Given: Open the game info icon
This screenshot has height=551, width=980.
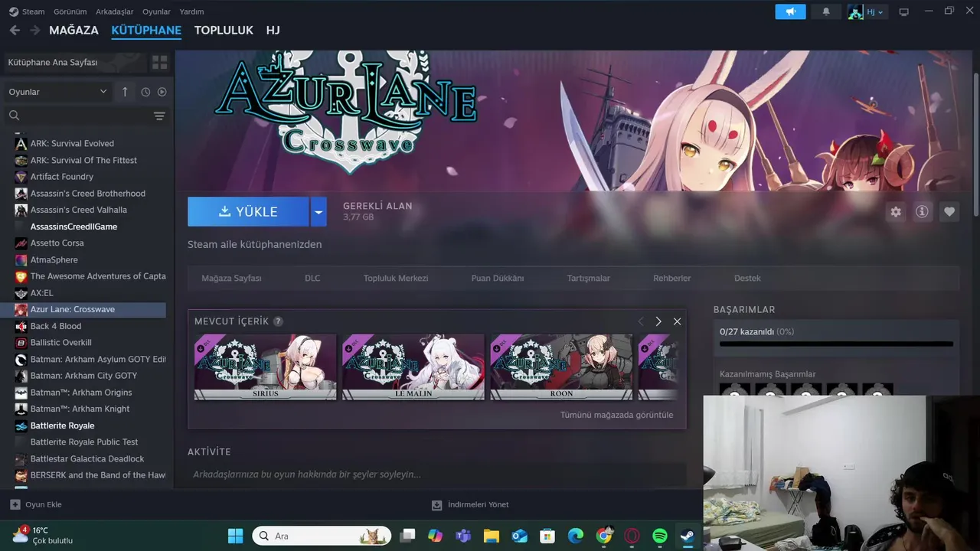Looking at the screenshot, I should 922,212.
